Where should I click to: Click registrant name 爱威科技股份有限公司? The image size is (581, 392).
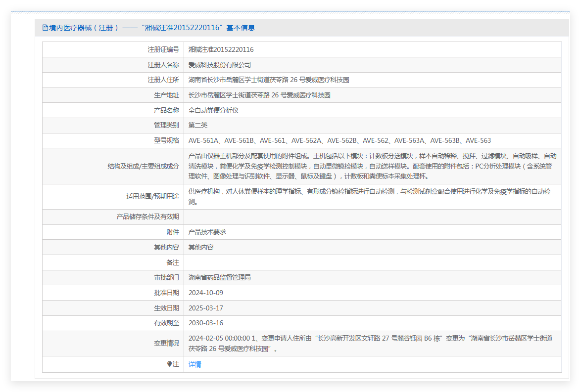click(220, 65)
